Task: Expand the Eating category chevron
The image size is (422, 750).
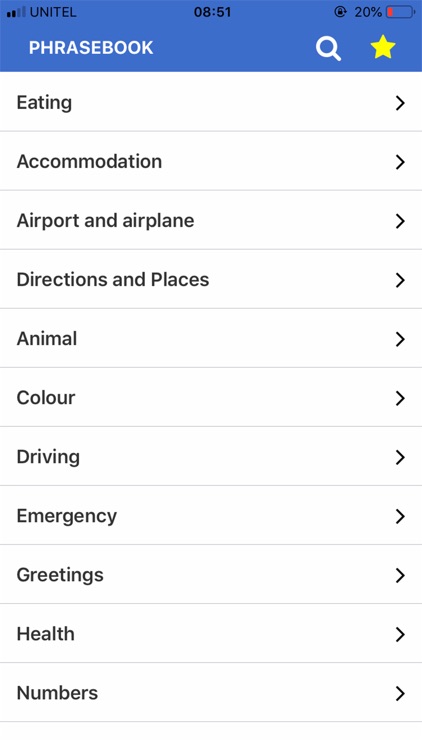Action: click(400, 103)
